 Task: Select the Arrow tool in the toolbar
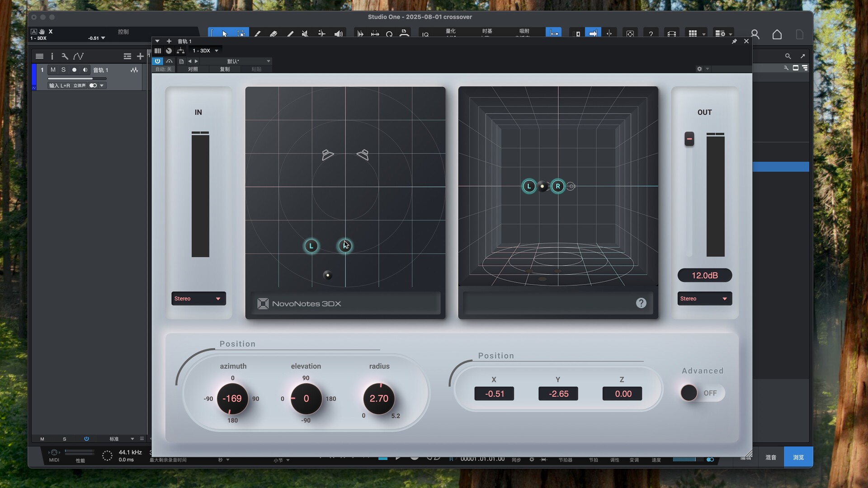pos(225,34)
